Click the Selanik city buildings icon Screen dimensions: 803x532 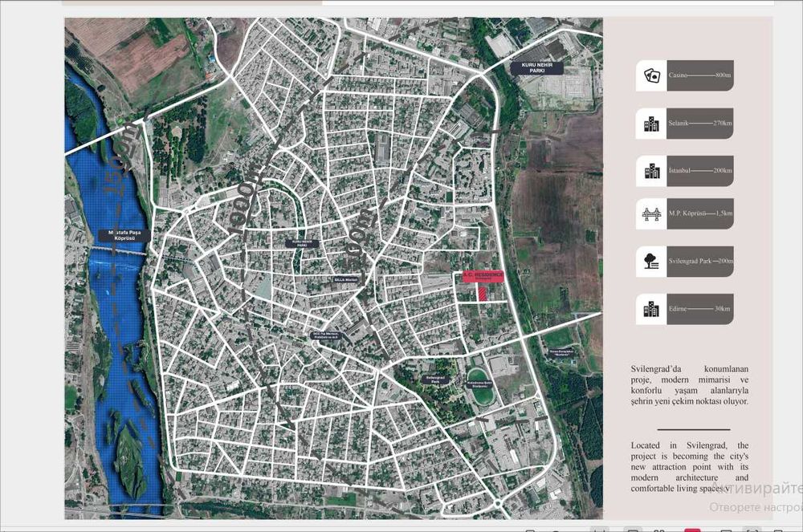pos(651,124)
